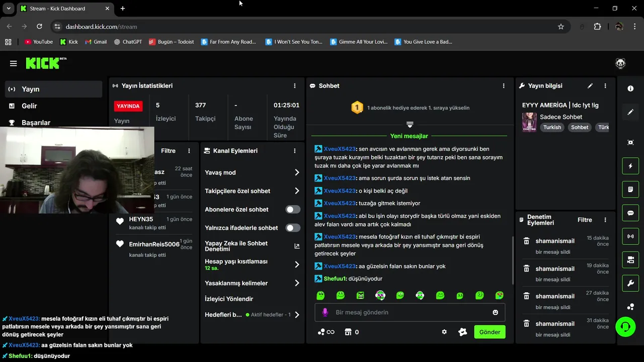Expand Hesap yaşı kısıtlaması settings
Viewport: 644px width, 362px height.
coord(252,264)
